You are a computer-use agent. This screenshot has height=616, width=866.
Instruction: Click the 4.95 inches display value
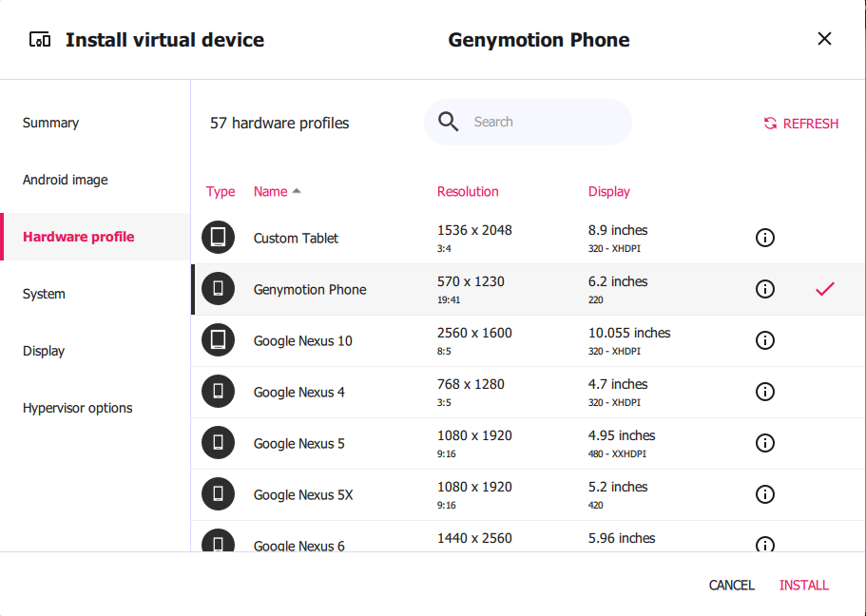(622, 435)
